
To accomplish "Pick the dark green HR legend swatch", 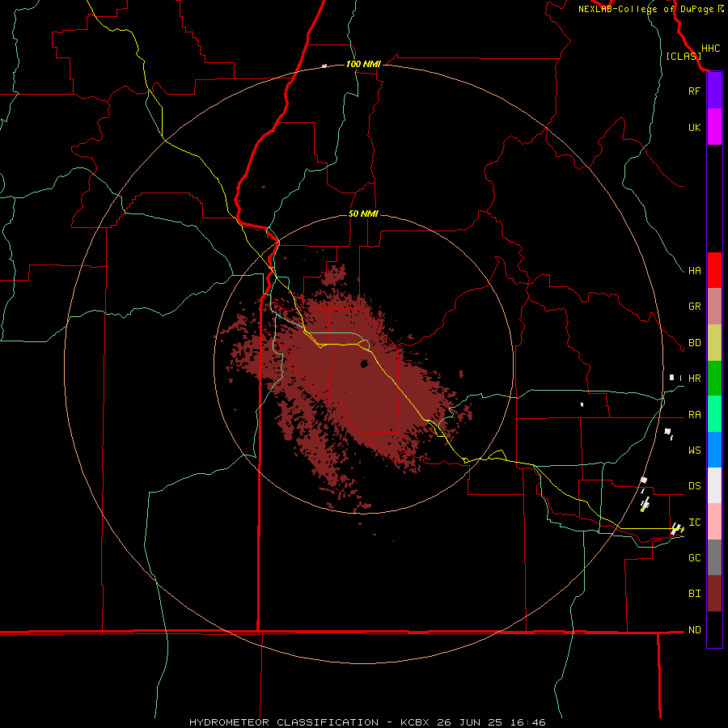I will click(714, 379).
